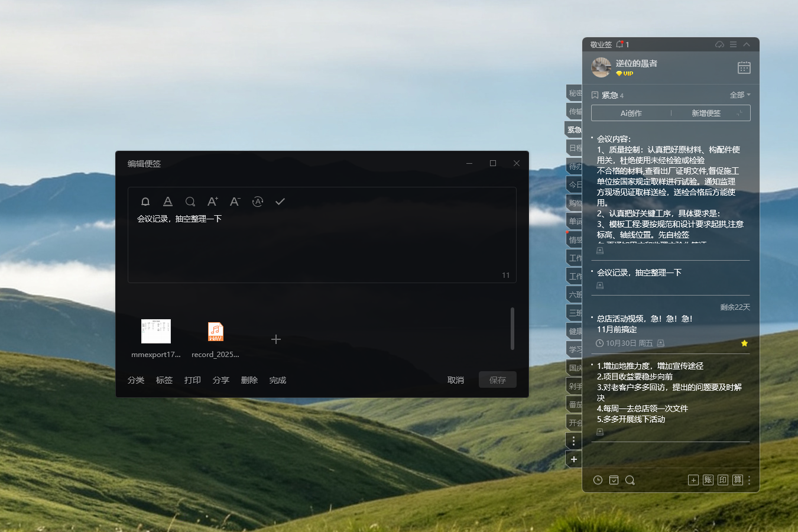Viewport: 798px width, 532px height.
Task: Click the circled A icon in the editor toolbar
Action: [x=258, y=202]
